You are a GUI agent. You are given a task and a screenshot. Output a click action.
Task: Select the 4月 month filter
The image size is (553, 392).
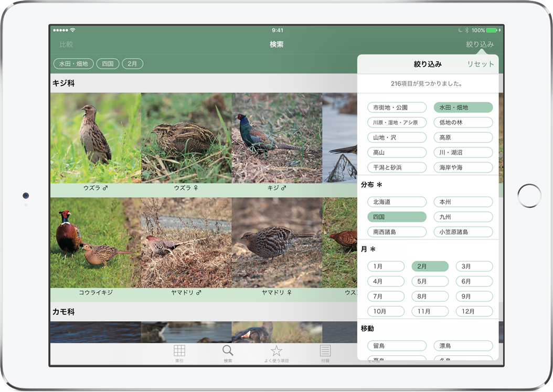[x=386, y=281]
